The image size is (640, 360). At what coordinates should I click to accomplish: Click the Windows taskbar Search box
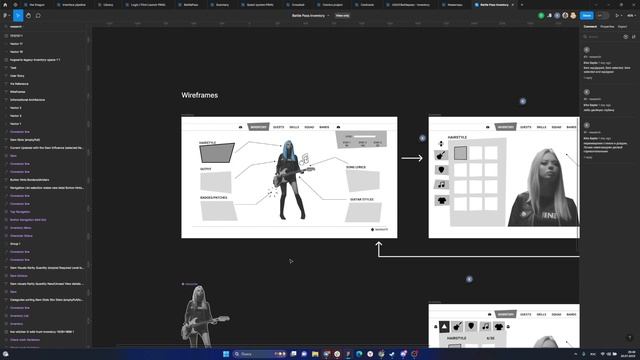pyautogui.click(x=259, y=354)
